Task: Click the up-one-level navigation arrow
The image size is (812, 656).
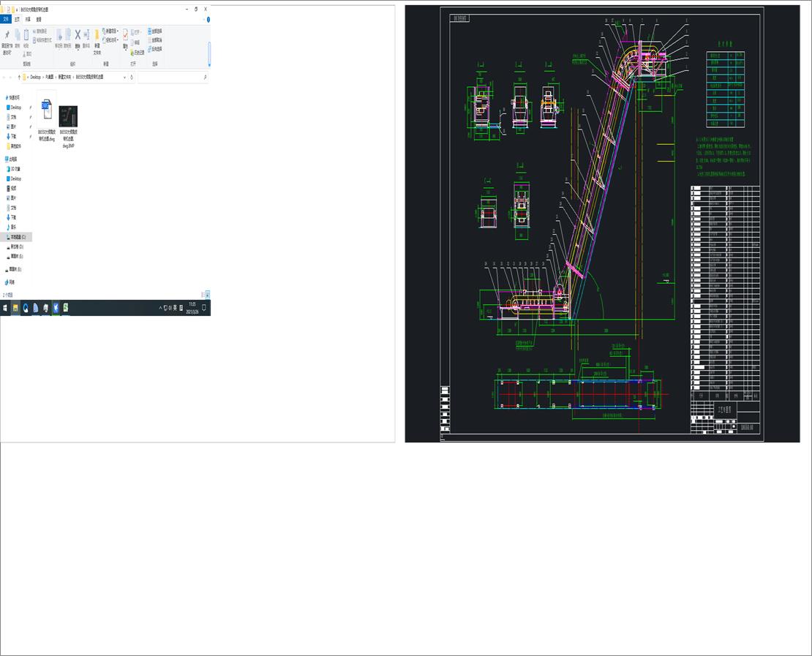Action: click(x=19, y=76)
